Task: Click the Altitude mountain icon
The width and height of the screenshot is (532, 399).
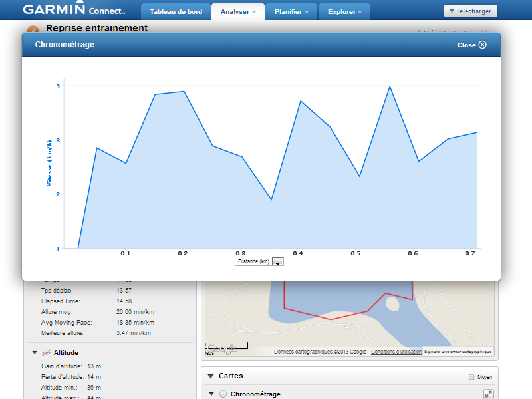Action: 46,352
